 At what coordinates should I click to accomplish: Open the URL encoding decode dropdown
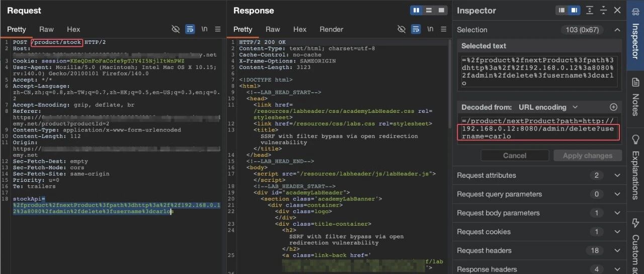[x=548, y=107]
